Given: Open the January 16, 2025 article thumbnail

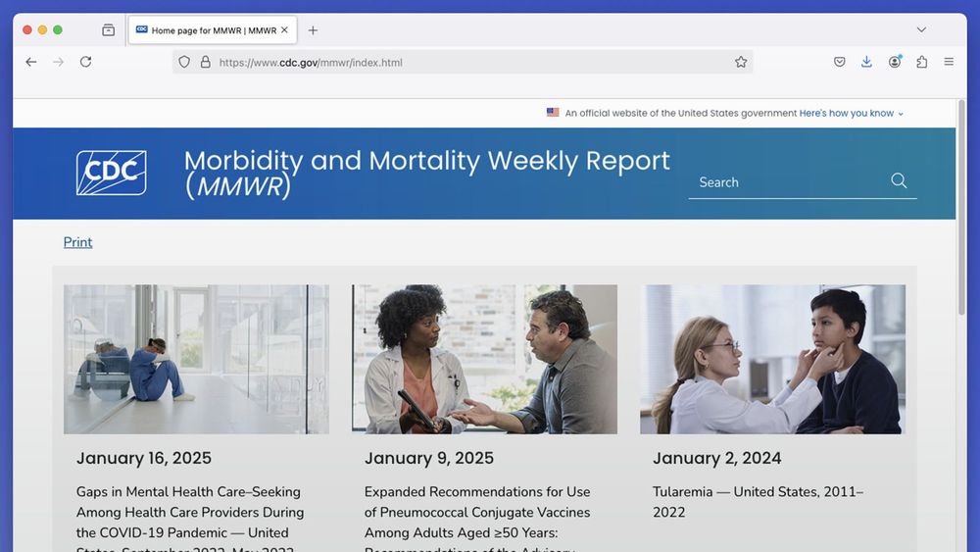Looking at the screenshot, I should 196,360.
